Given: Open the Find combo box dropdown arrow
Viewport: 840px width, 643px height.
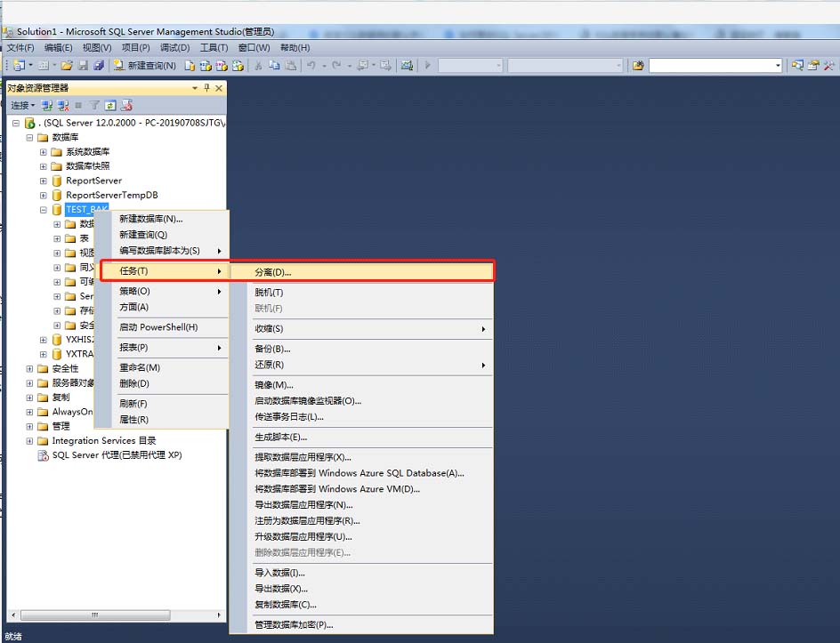Looking at the screenshot, I should [777, 66].
